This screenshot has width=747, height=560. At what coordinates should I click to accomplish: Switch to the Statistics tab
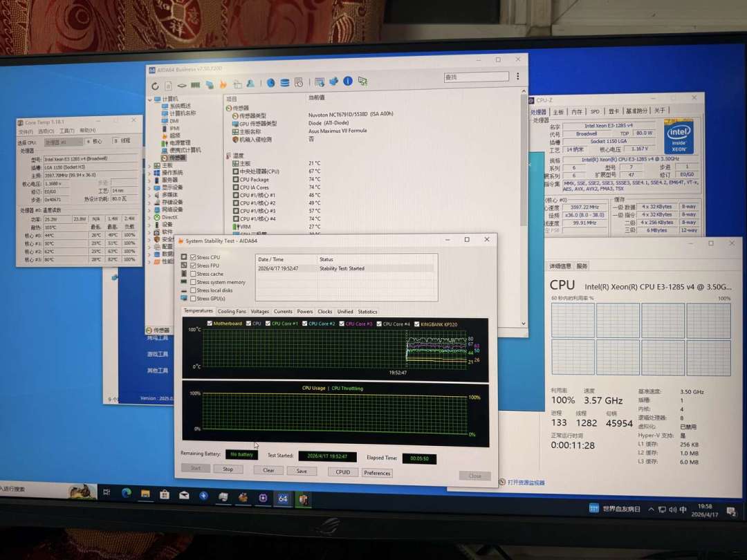click(367, 312)
